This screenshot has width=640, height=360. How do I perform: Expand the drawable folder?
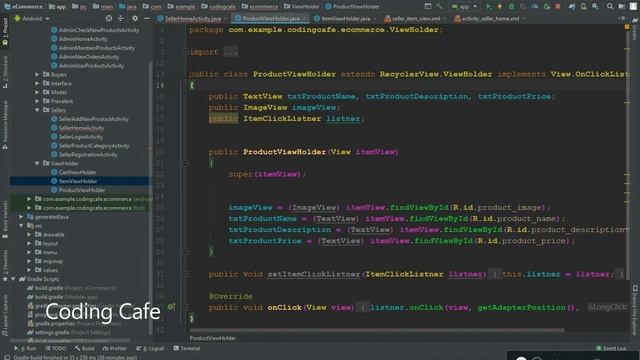coord(29,235)
